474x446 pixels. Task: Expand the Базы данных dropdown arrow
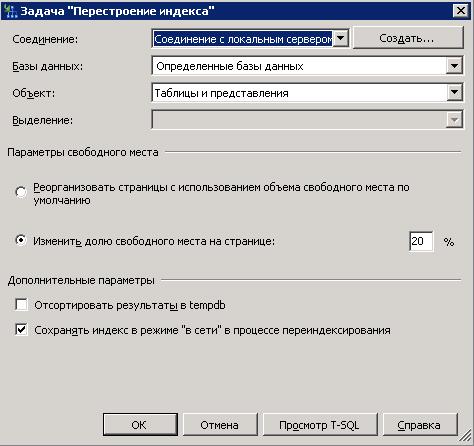point(454,66)
